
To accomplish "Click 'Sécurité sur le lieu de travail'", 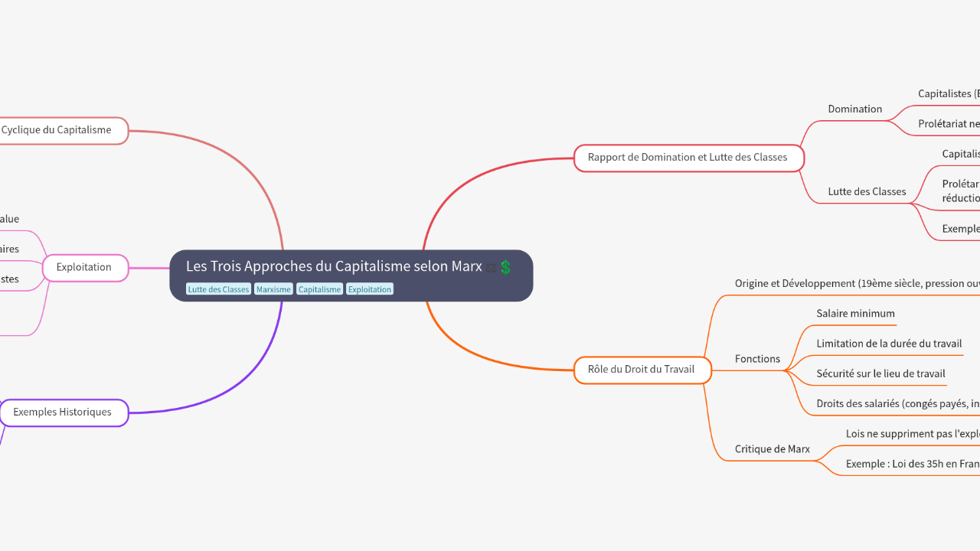I will (x=881, y=374).
